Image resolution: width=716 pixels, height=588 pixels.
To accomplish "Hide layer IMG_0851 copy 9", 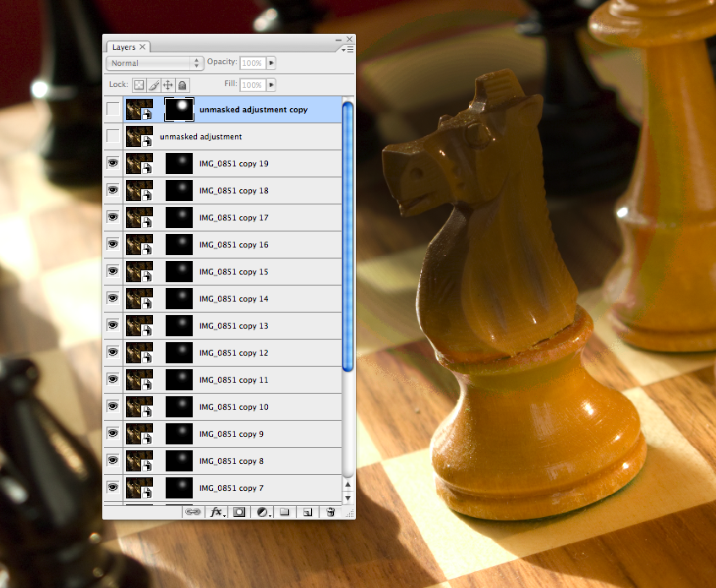I will pyautogui.click(x=112, y=433).
